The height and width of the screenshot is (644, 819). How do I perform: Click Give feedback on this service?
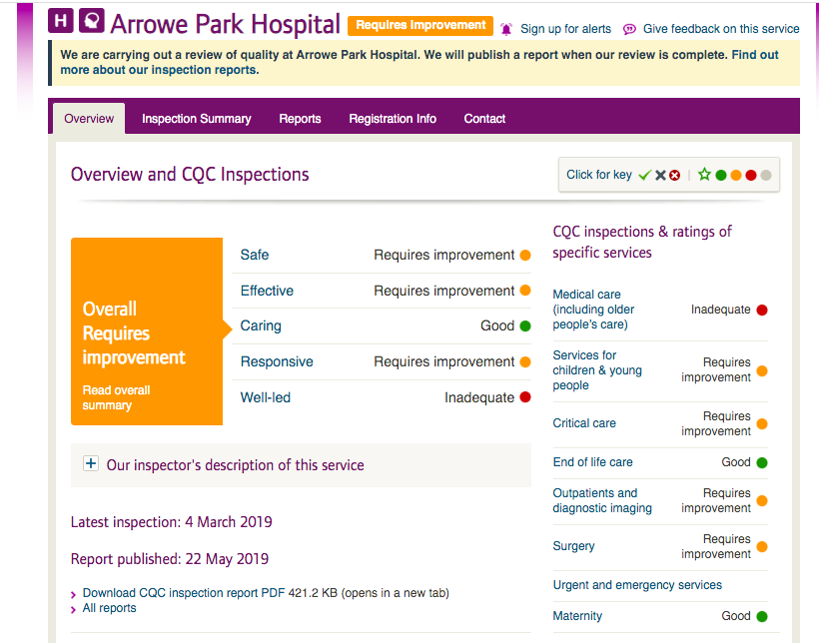click(x=721, y=29)
